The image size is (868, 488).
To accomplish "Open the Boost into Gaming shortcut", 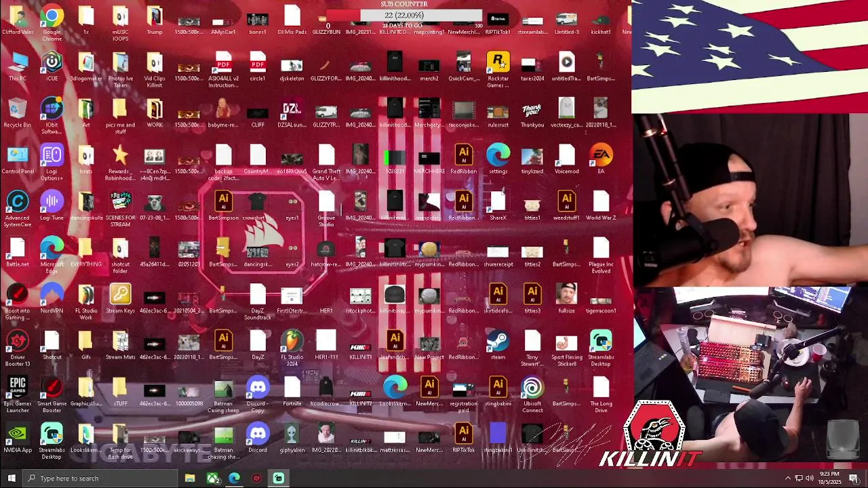I will pyautogui.click(x=17, y=302).
